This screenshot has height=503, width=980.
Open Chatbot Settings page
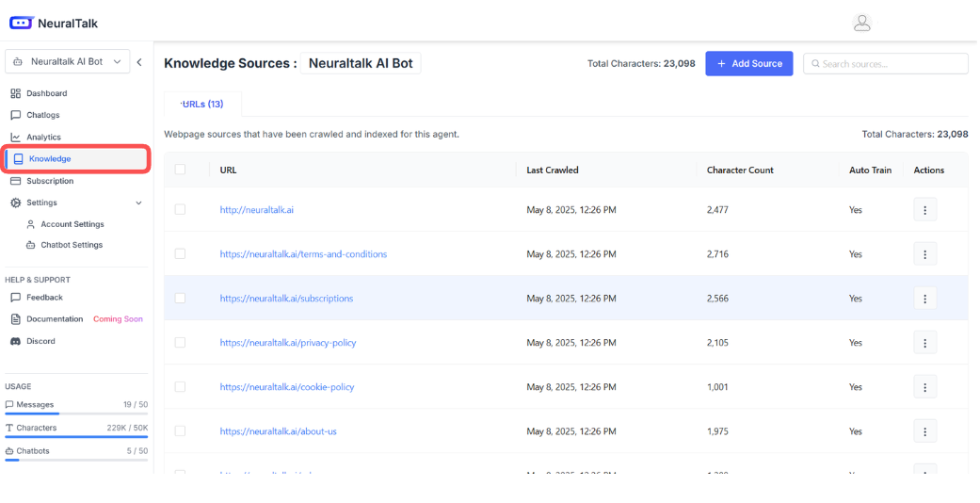pos(72,245)
